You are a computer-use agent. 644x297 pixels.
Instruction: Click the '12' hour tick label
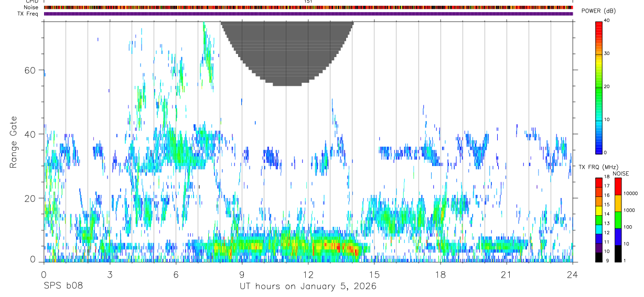(308, 274)
